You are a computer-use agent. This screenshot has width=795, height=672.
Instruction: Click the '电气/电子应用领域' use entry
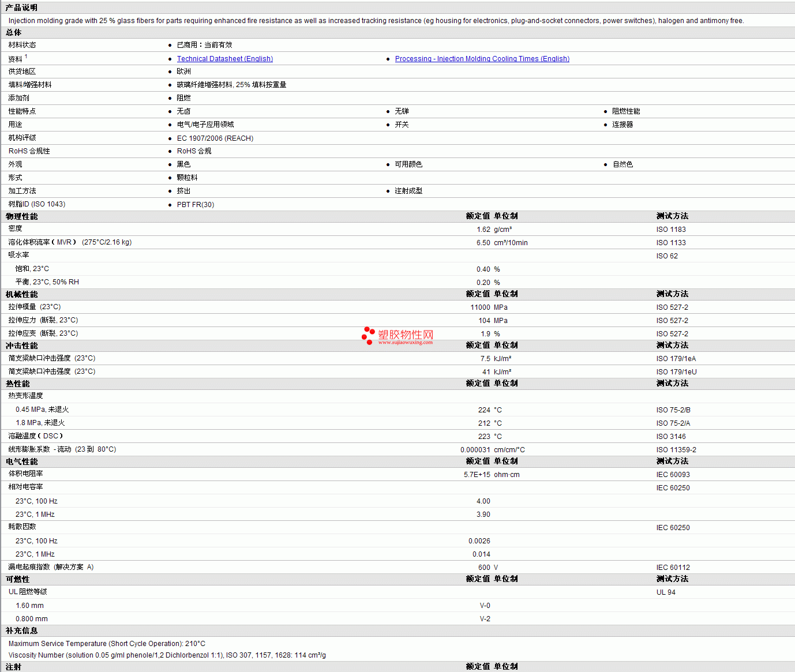coord(205,125)
